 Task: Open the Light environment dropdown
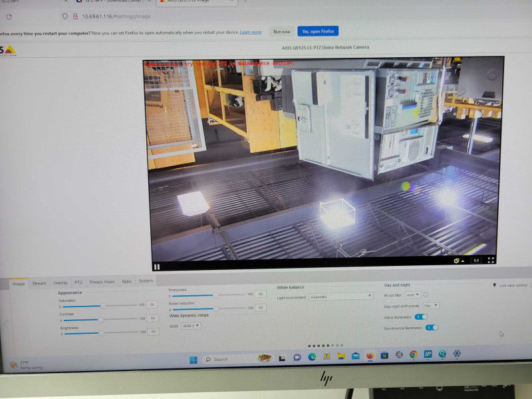[x=340, y=297]
